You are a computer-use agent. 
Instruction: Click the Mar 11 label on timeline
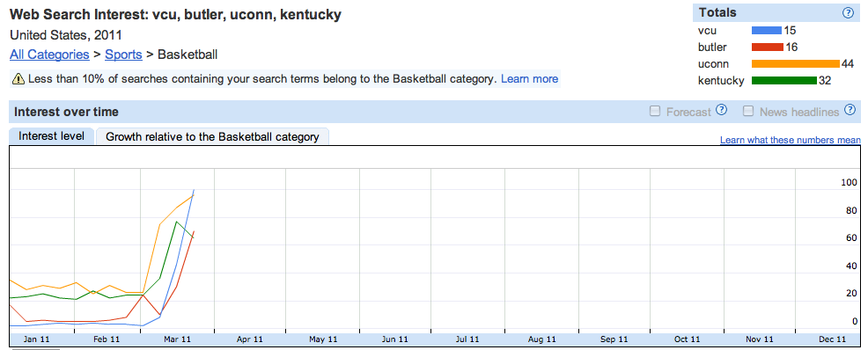178,339
